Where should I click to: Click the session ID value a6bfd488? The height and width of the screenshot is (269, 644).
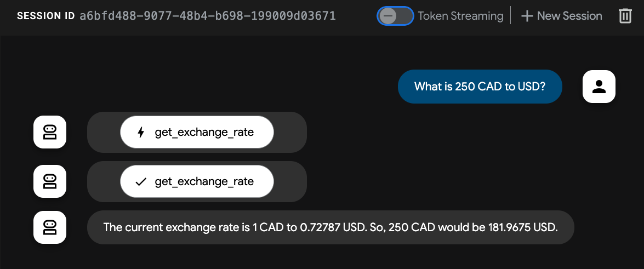(207, 16)
